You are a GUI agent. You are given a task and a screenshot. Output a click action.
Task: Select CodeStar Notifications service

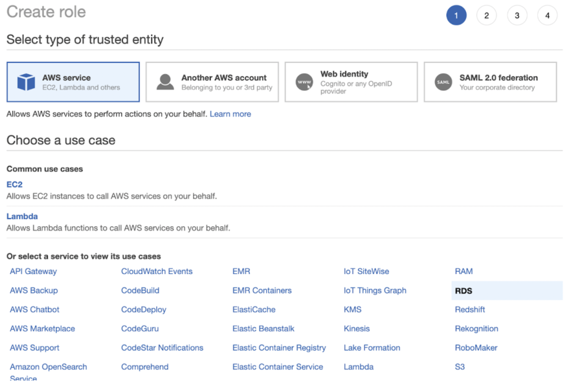pos(162,348)
